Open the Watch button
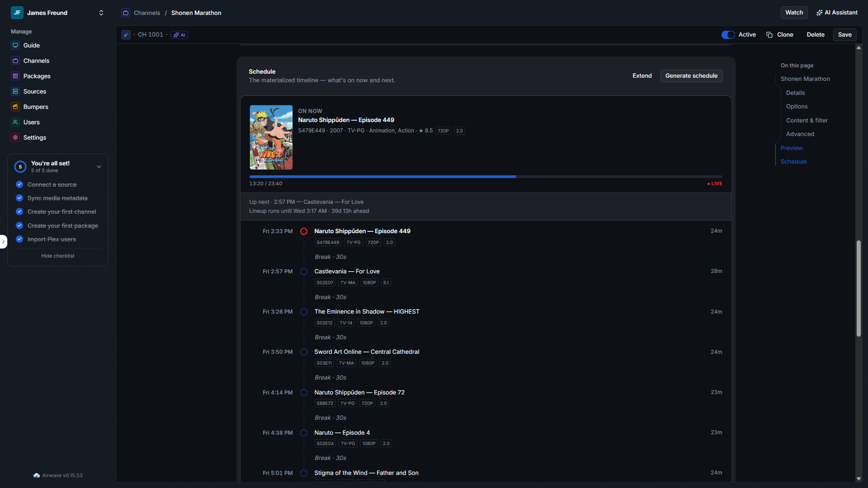The height and width of the screenshot is (488, 868). 794,13
